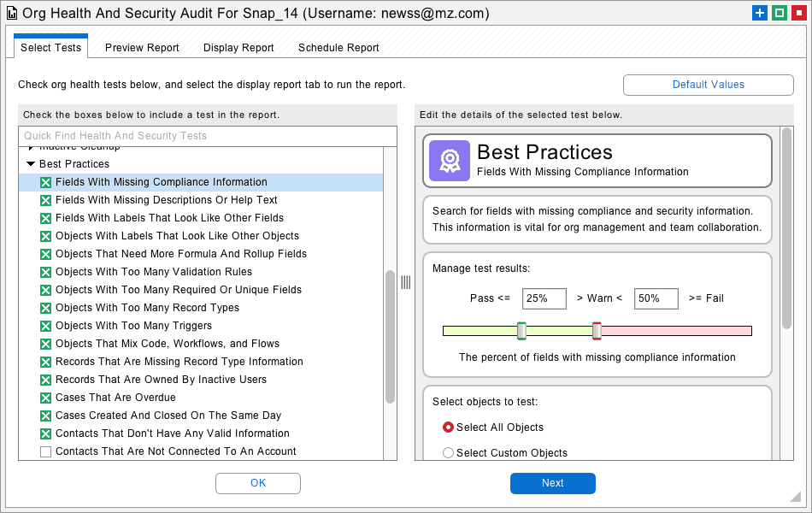Select 'Objects That Mix Code, Workflows, and Flows' text

click(x=168, y=344)
